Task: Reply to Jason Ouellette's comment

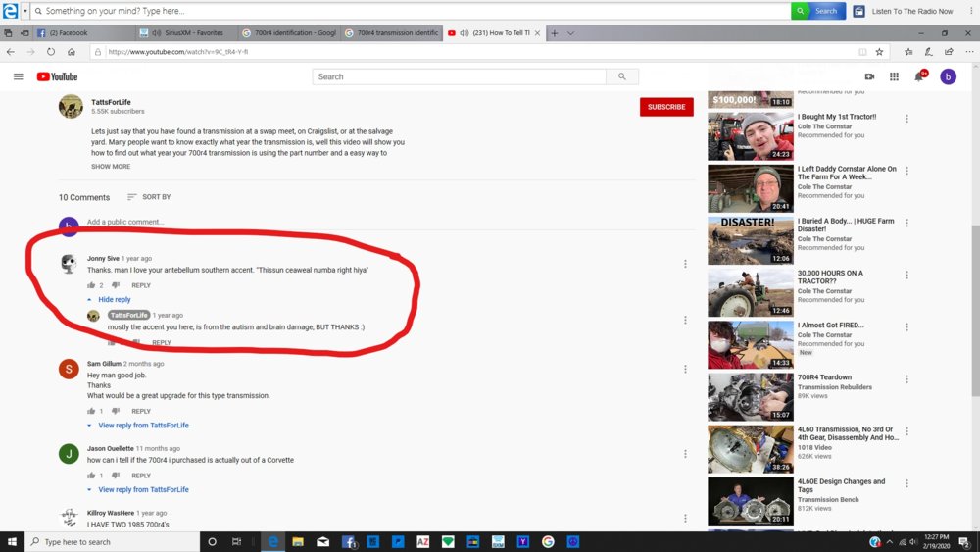Action: click(141, 476)
